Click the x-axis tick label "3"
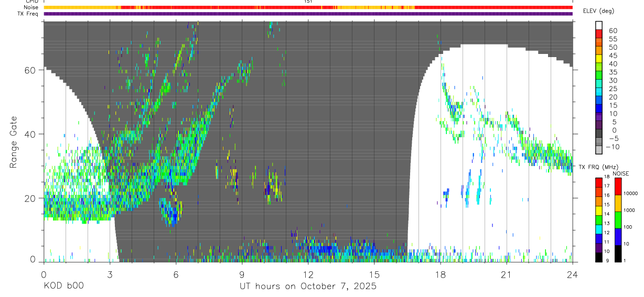This screenshot has width=644, height=297. click(110, 274)
